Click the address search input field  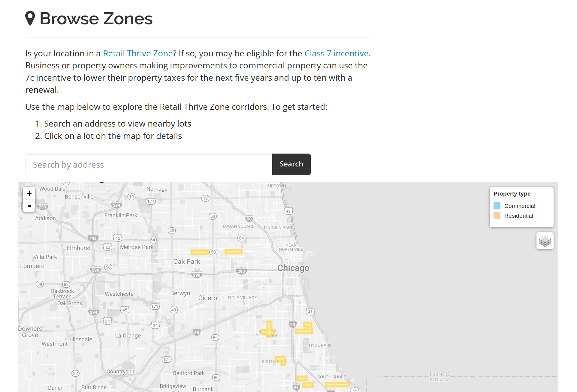tap(148, 164)
